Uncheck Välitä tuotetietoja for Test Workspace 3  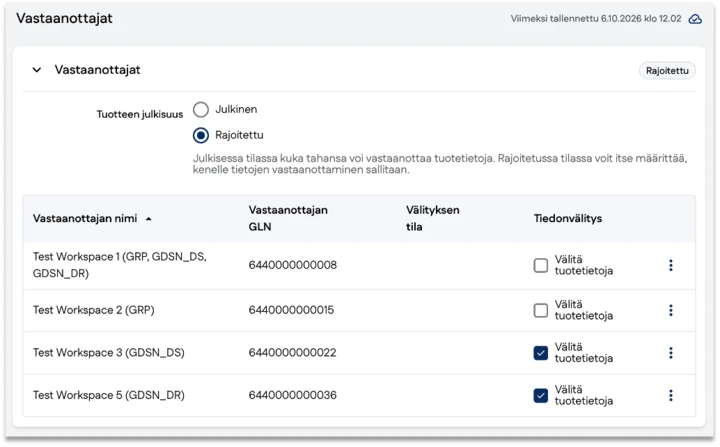point(540,353)
